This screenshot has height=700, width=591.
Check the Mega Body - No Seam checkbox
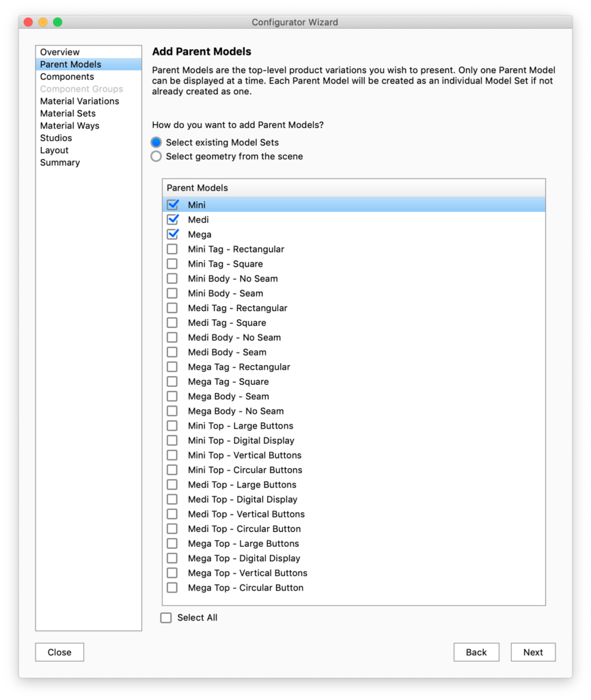click(172, 411)
